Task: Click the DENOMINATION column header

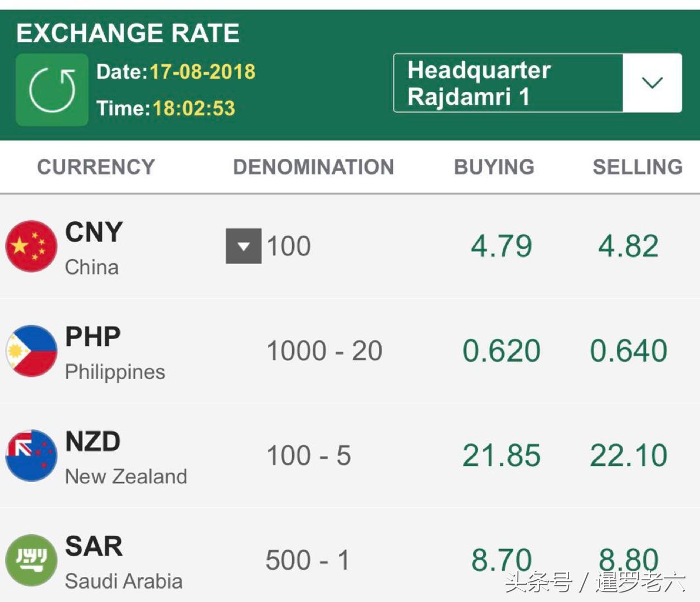Action: (313, 167)
